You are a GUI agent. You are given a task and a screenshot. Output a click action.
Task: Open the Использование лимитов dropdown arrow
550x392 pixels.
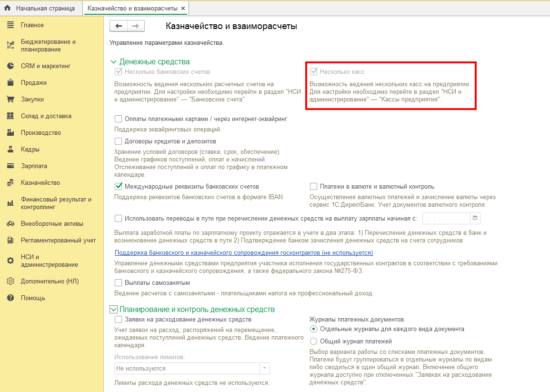pyautogui.click(x=264, y=369)
